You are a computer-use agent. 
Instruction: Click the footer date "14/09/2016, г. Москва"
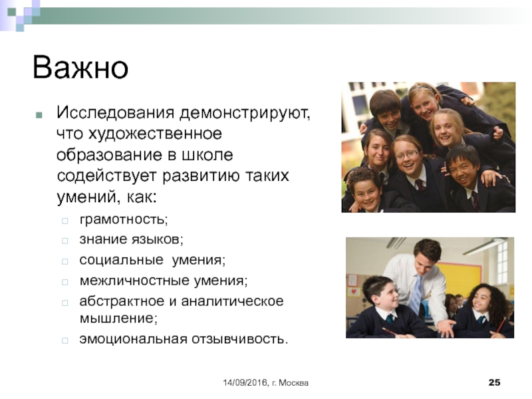[x=265, y=383]
